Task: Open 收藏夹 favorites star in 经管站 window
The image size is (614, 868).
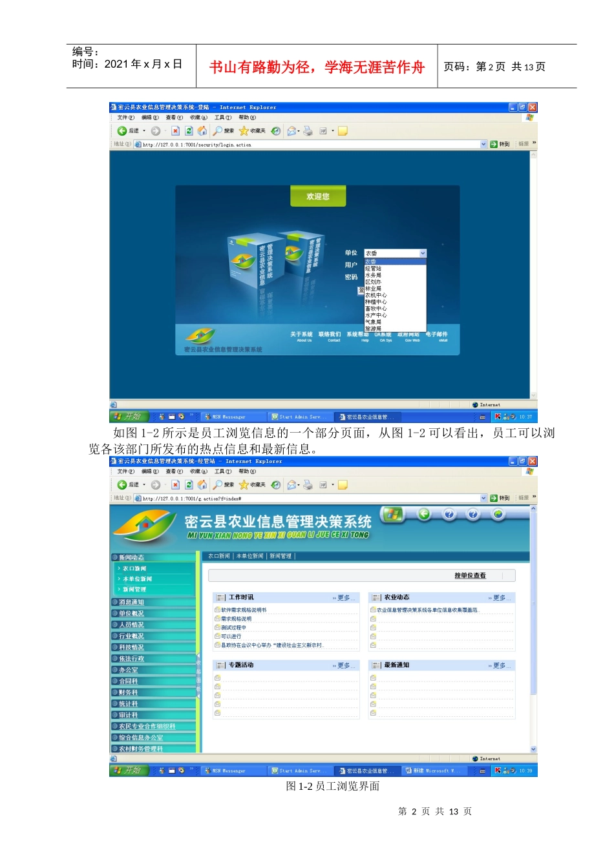Action: click(x=252, y=485)
